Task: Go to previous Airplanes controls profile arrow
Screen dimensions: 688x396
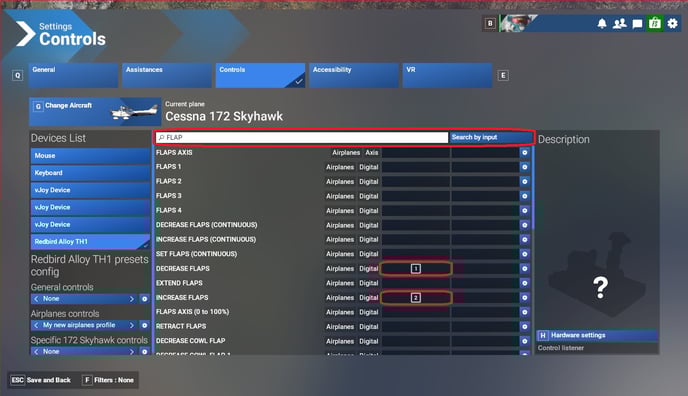Action: 36,325
